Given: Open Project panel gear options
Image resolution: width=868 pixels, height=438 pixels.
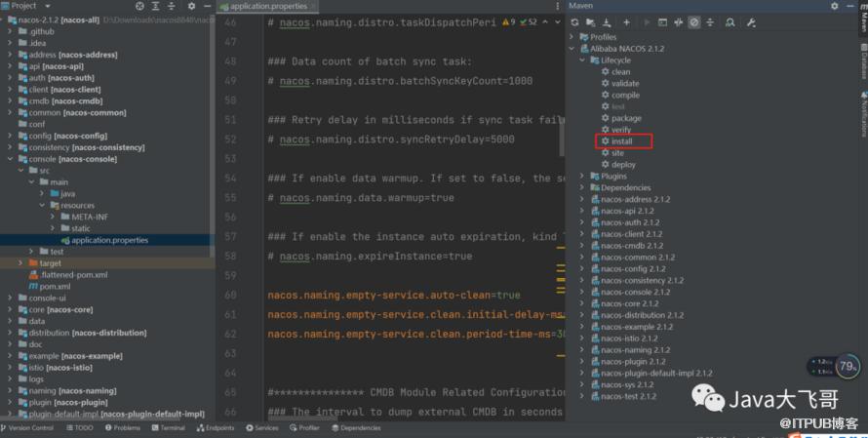Looking at the screenshot, I should (189, 6).
